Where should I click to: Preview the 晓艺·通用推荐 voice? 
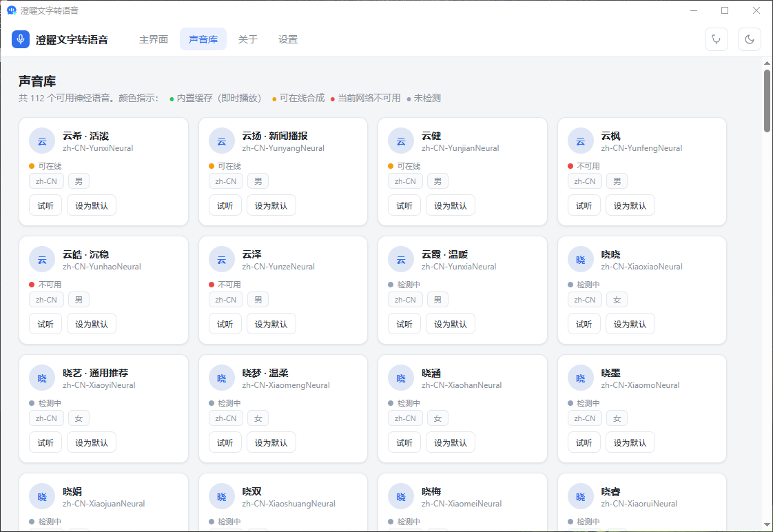click(x=45, y=442)
